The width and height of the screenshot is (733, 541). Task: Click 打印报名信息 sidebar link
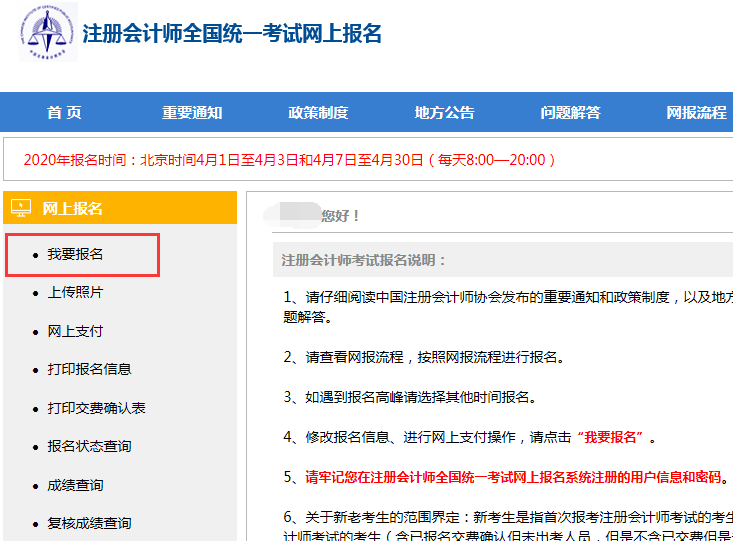[89, 369]
